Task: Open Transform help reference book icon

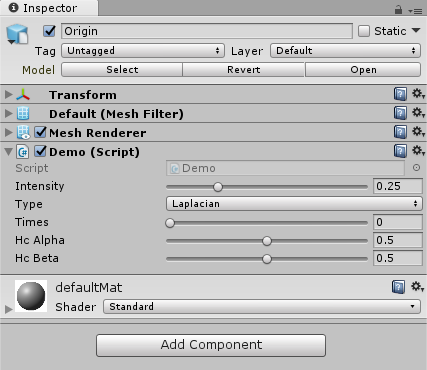Action: pyautogui.click(x=400, y=94)
